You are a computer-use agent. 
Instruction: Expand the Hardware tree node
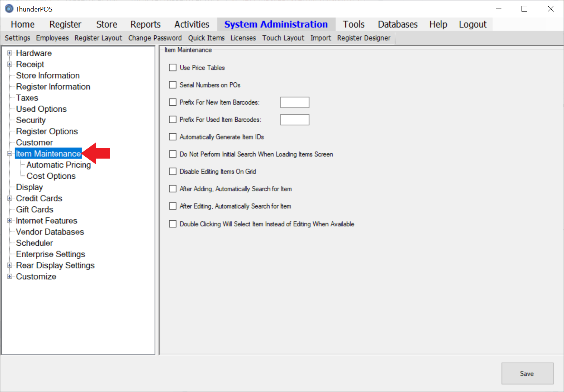pyautogui.click(x=10, y=53)
